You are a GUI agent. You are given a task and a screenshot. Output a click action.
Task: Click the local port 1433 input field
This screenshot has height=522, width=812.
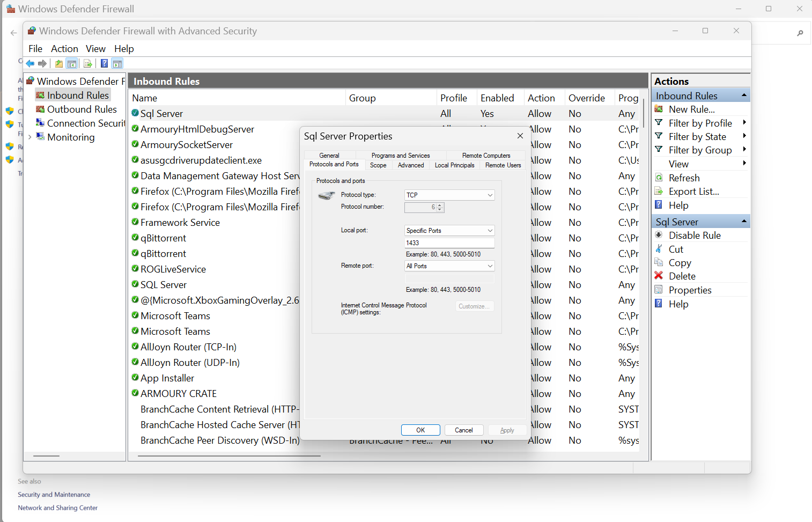point(449,243)
